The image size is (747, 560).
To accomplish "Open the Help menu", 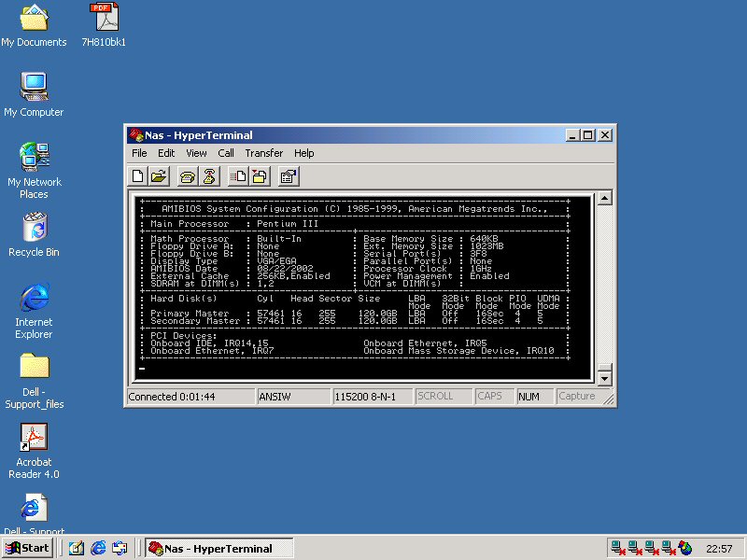I will point(304,153).
